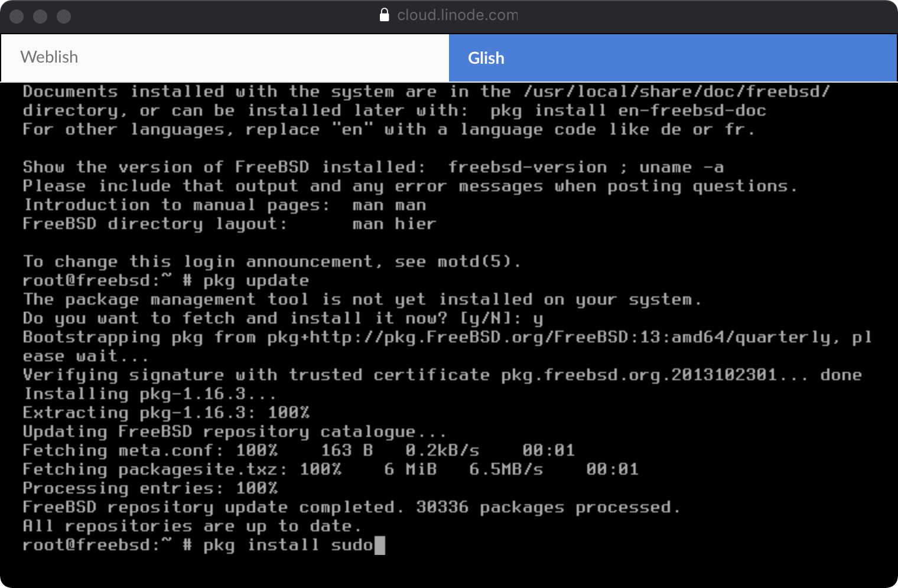The image size is (898, 588).
Task: Click the 'pkg install en-freebsd-doc' text
Action: click(x=628, y=110)
